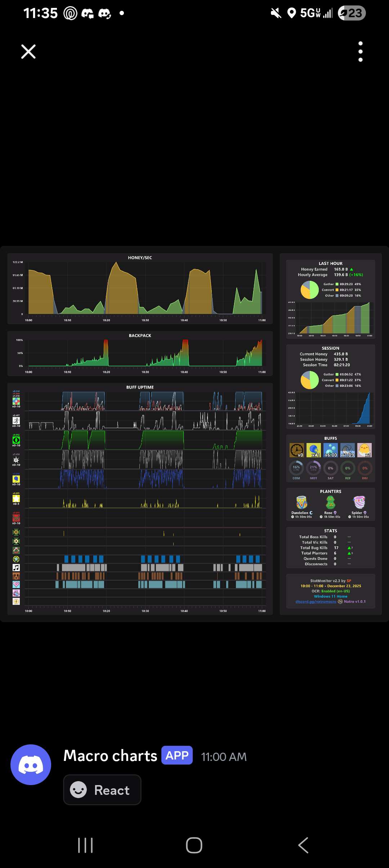Tap the Android back navigation arrow
This screenshot has height=868, width=389.
pos(303,845)
